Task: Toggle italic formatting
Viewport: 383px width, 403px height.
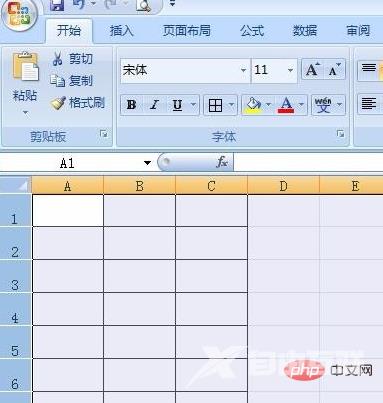Action: tap(154, 105)
